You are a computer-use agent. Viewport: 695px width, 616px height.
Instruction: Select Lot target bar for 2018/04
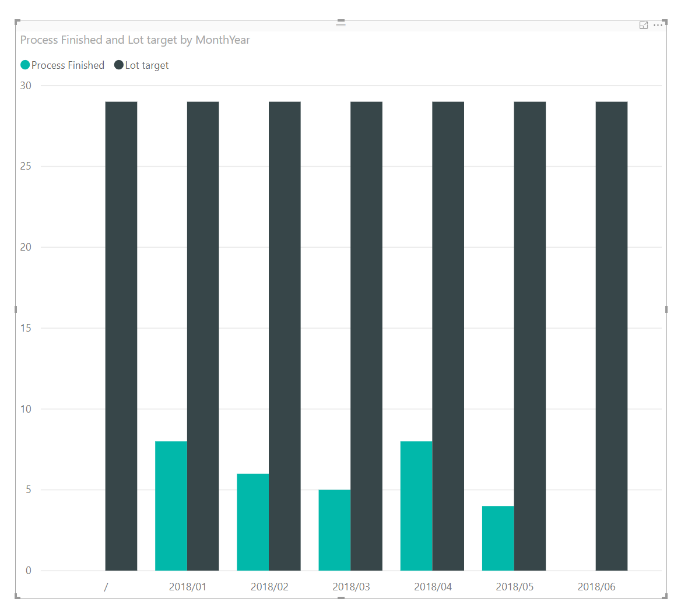[x=448, y=336]
